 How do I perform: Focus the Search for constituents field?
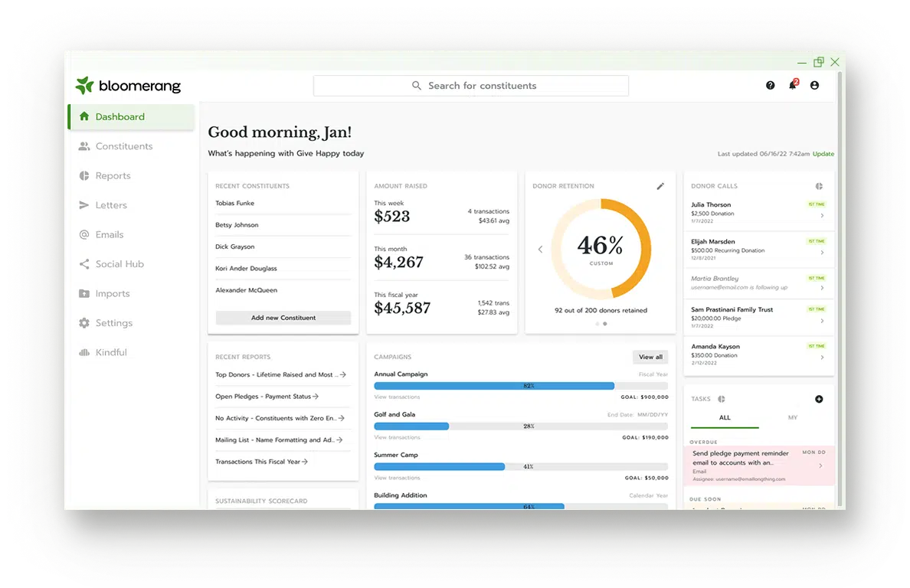pos(470,86)
